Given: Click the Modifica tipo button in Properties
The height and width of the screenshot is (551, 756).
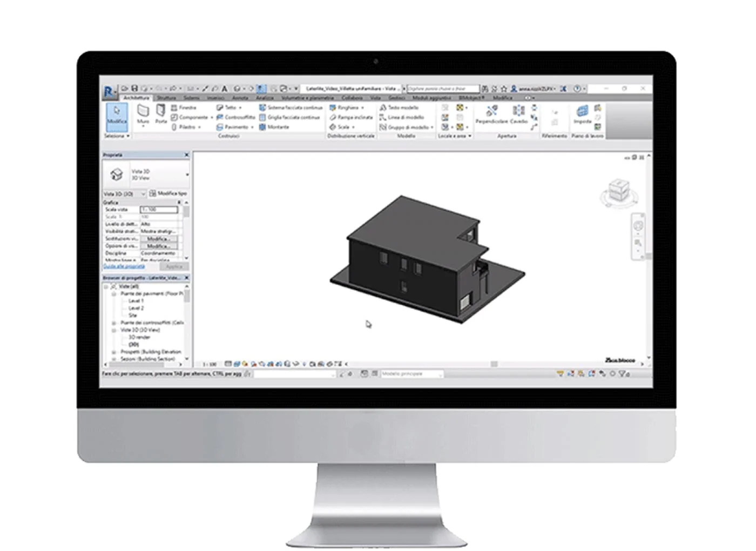Looking at the screenshot, I should [167, 193].
